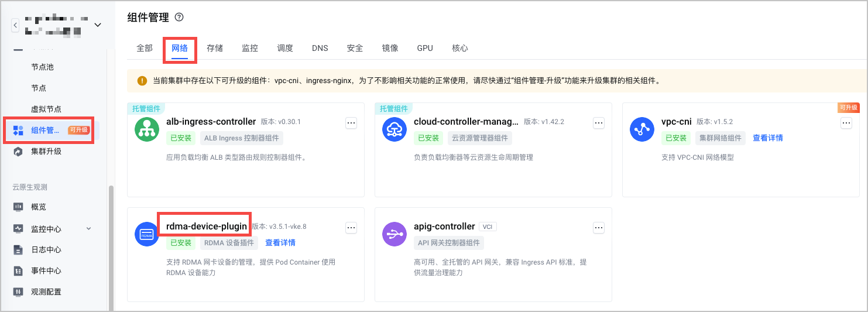Open 事件中心 event center in sidebar
The image size is (868, 312).
pos(46,271)
